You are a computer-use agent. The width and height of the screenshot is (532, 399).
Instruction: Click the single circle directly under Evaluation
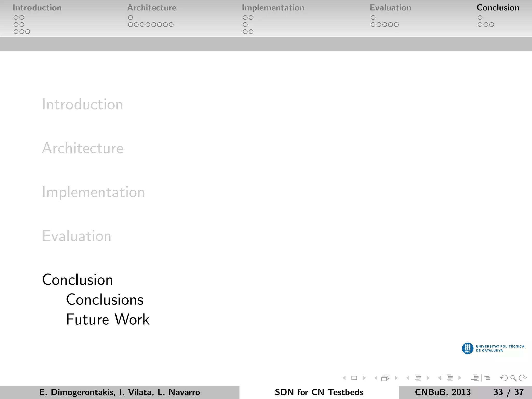click(x=373, y=18)
